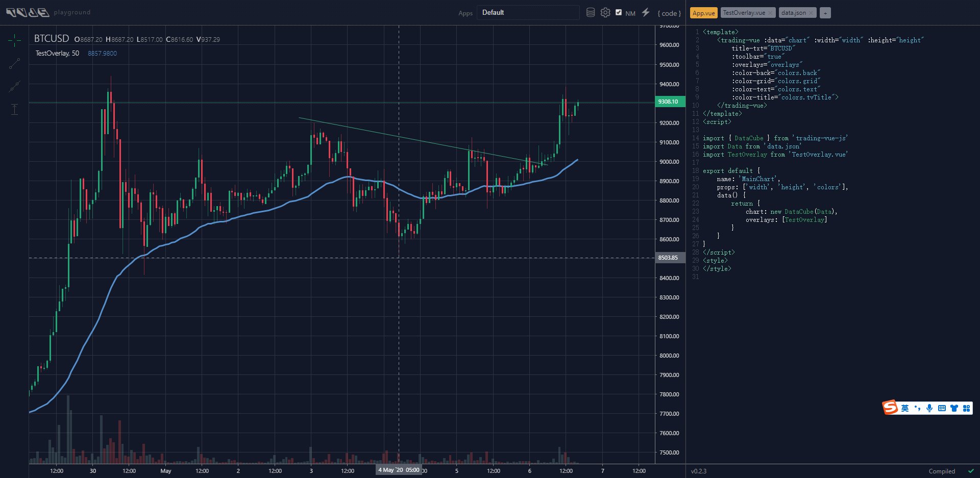The height and width of the screenshot is (478, 980).
Task: Open the database icon in top bar
Action: pos(591,13)
